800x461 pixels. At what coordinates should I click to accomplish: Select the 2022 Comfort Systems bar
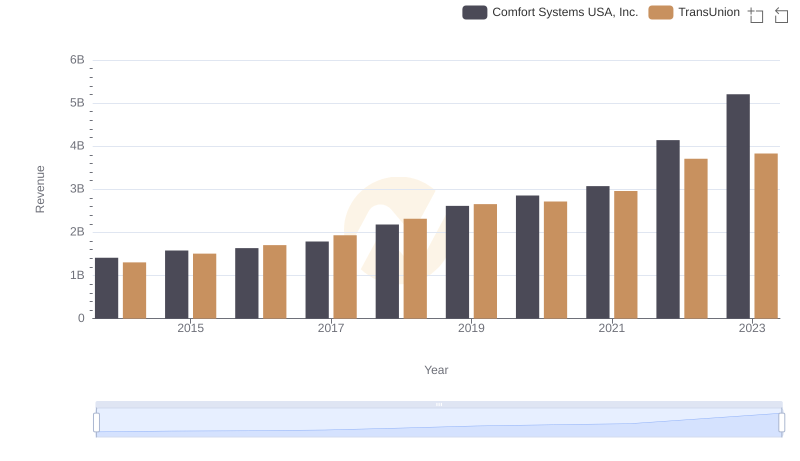pyautogui.click(x=668, y=229)
